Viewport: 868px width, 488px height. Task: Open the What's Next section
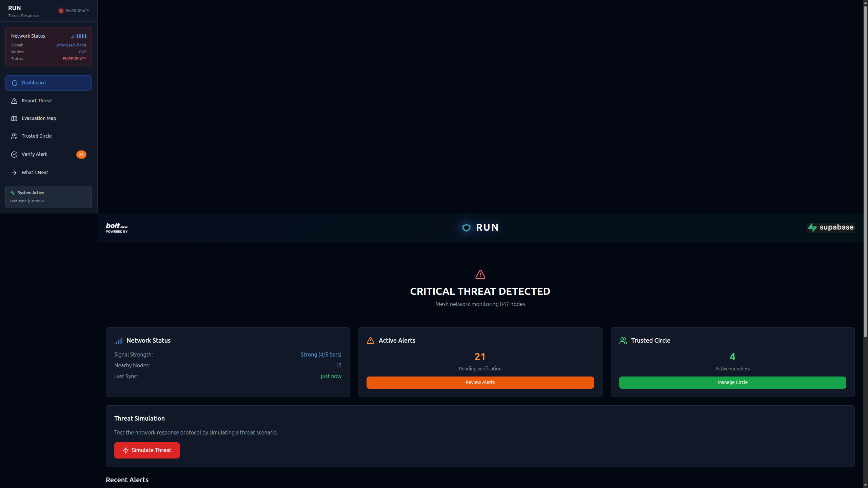35,172
